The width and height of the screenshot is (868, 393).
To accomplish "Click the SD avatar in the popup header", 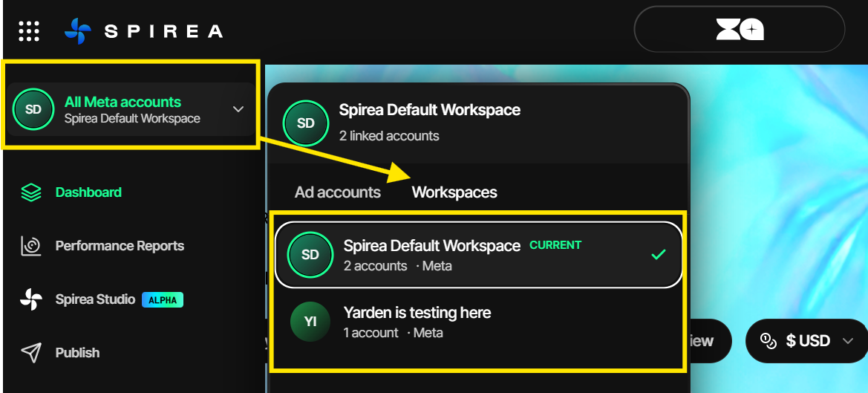I will click(306, 123).
